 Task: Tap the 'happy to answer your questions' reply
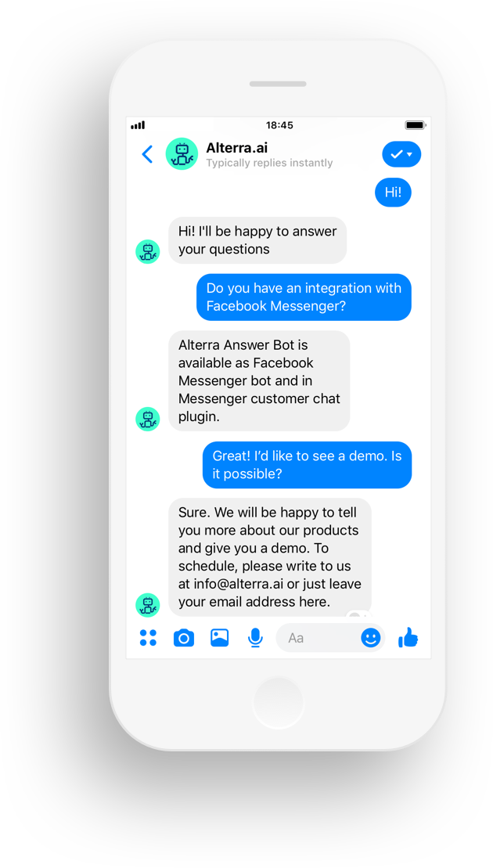(257, 240)
